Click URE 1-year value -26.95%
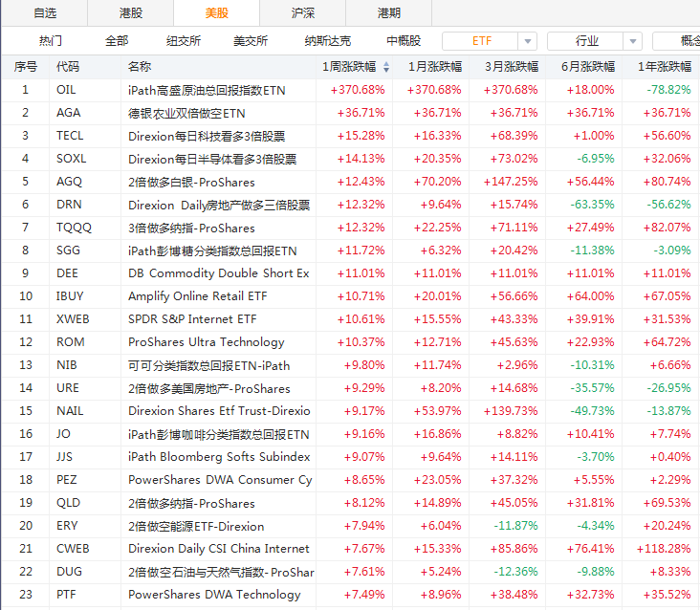Screen dimensions: 700x610 coord(668,388)
